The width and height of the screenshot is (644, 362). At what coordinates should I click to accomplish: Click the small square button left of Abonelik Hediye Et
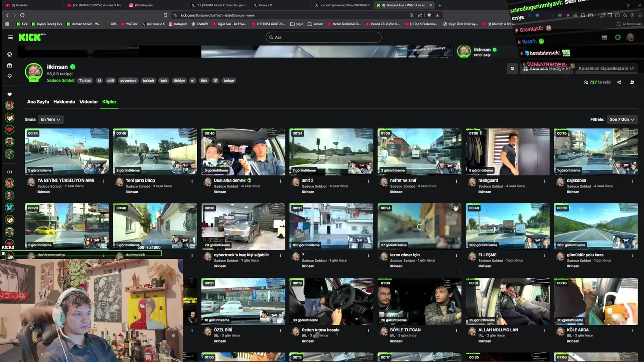click(512, 69)
